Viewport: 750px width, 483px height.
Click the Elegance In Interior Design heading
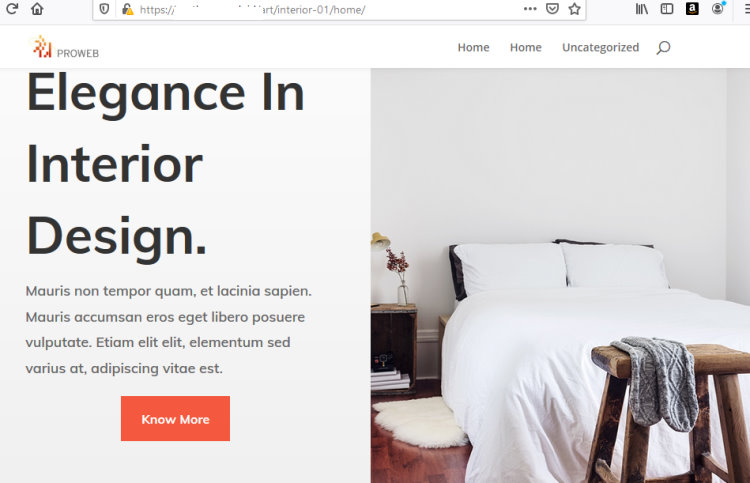click(x=165, y=165)
